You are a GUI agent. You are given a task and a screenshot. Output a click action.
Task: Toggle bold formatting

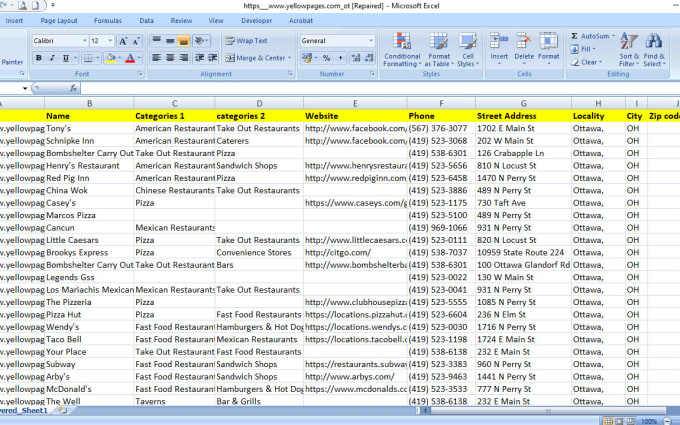(39, 58)
